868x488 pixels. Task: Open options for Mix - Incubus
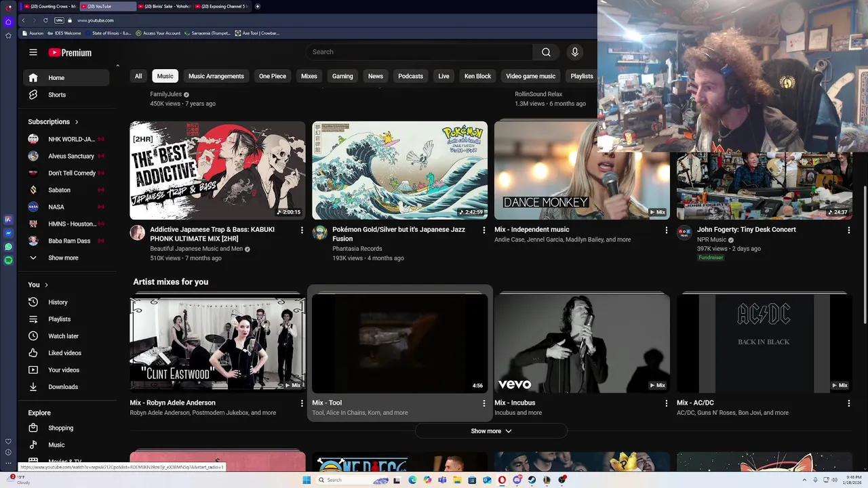pyautogui.click(x=667, y=403)
